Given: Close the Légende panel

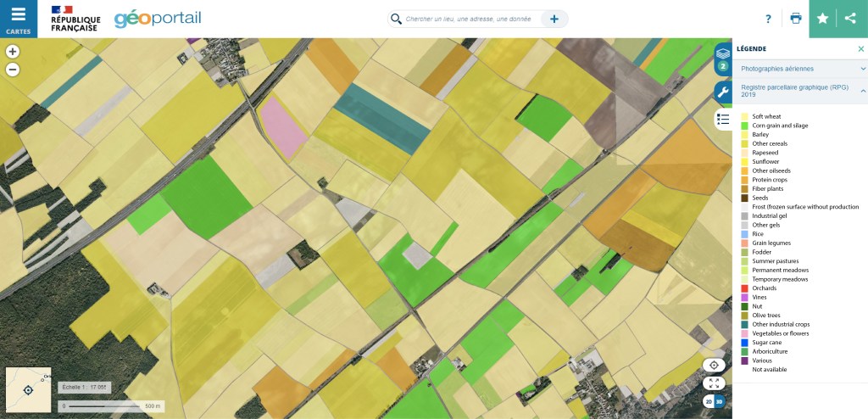Looking at the screenshot, I should point(861,49).
